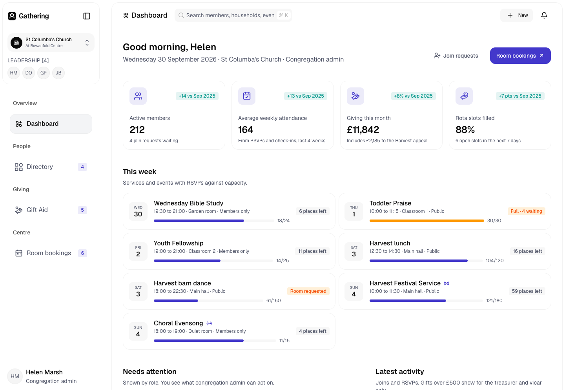Open notifications bell
Viewport: 565px width, 392px height.
point(544,15)
